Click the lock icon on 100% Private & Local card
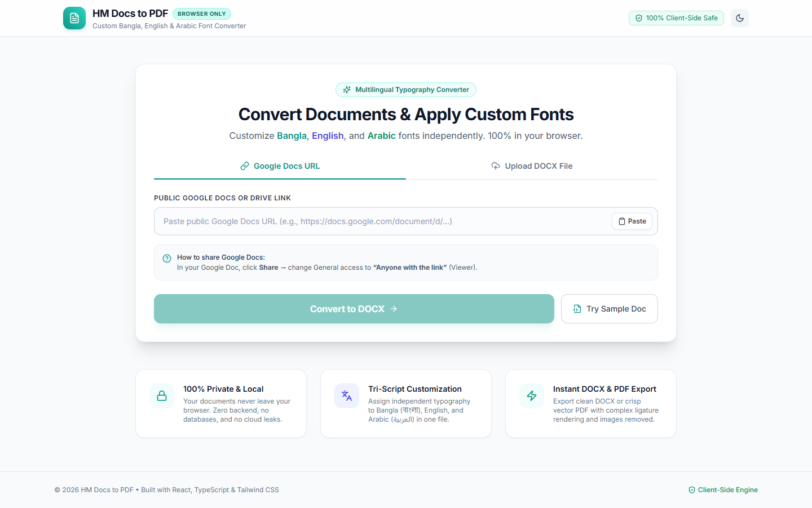Image resolution: width=812 pixels, height=508 pixels. click(x=162, y=396)
